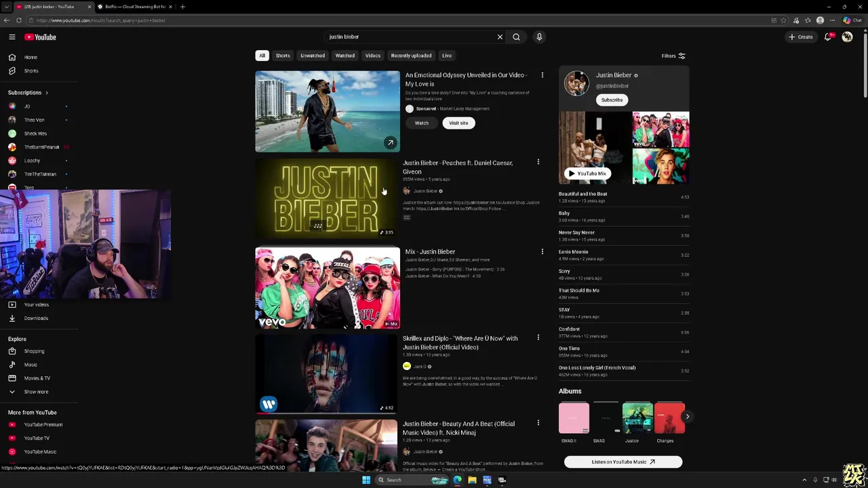Open the Windows Start menu

click(x=366, y=480)
